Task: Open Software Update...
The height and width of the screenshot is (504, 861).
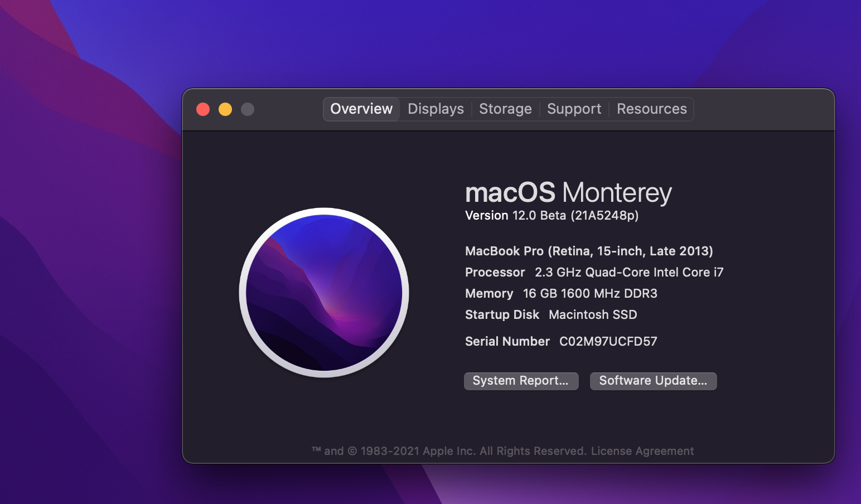Action: [x=653, y=381]
